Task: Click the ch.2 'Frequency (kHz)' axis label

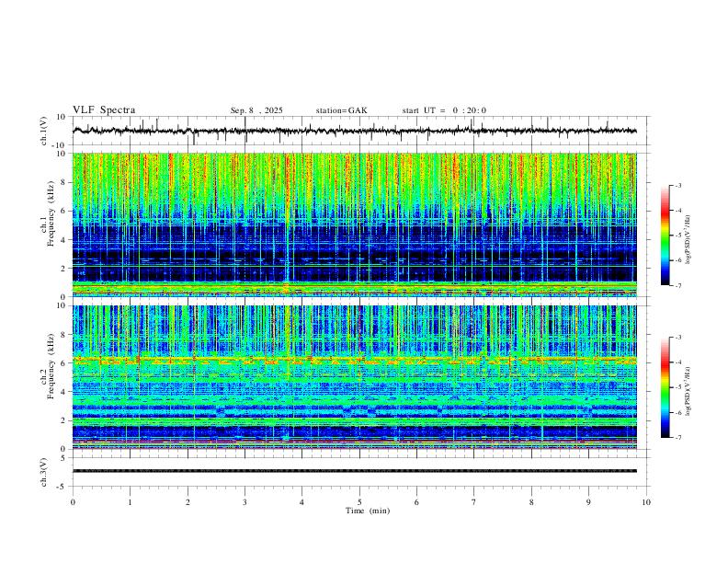Action: coord(51,366)
